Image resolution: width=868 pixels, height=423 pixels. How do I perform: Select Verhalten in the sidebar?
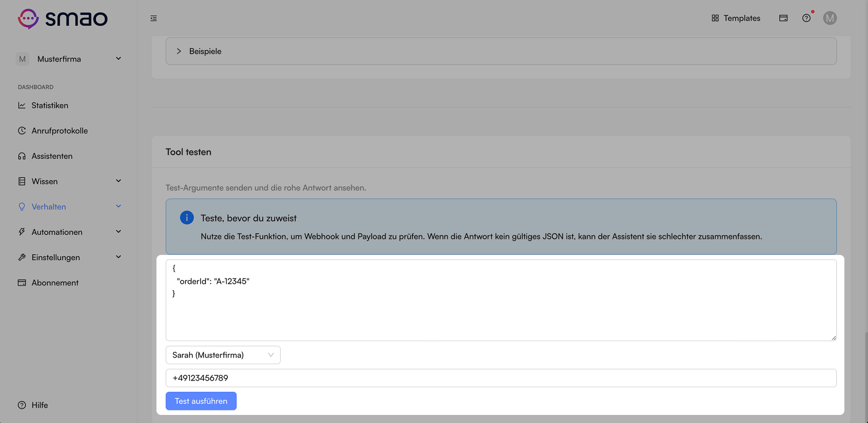[x=49, y=207]
